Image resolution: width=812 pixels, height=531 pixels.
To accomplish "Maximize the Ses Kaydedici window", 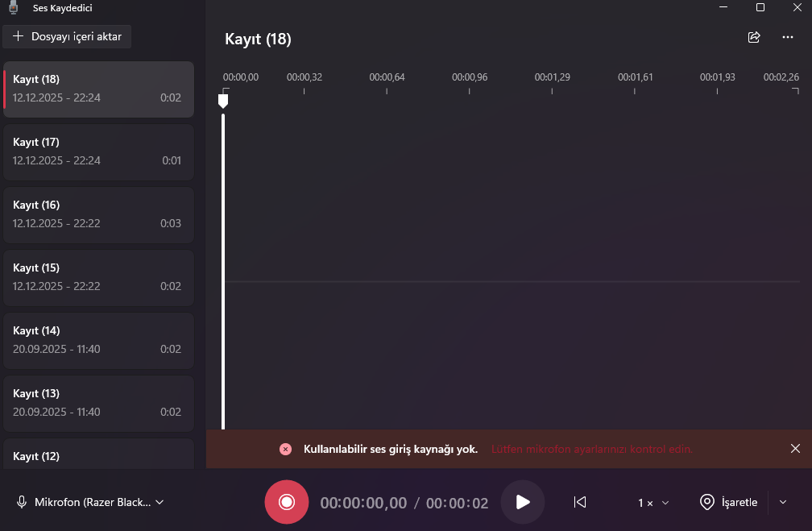I will click(x=760, y=7).
